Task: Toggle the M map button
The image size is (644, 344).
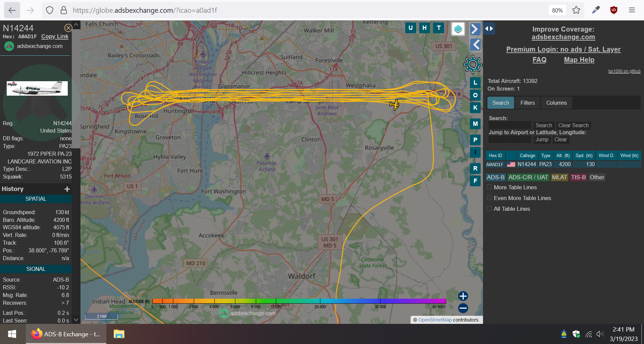Action: click(x=475, y=124)
